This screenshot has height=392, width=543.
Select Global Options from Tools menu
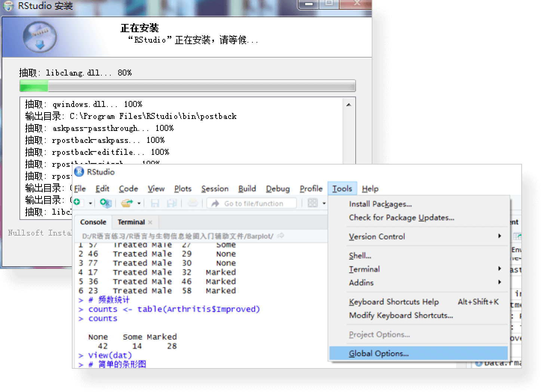point(378,353)
